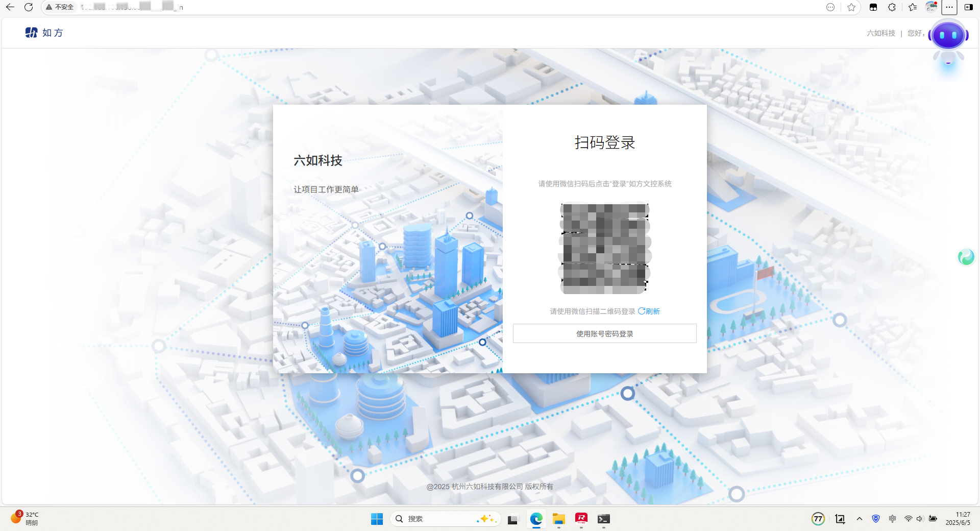Click the 如方 logo in the header
The image size is (980, 531).
coord(44,33)
